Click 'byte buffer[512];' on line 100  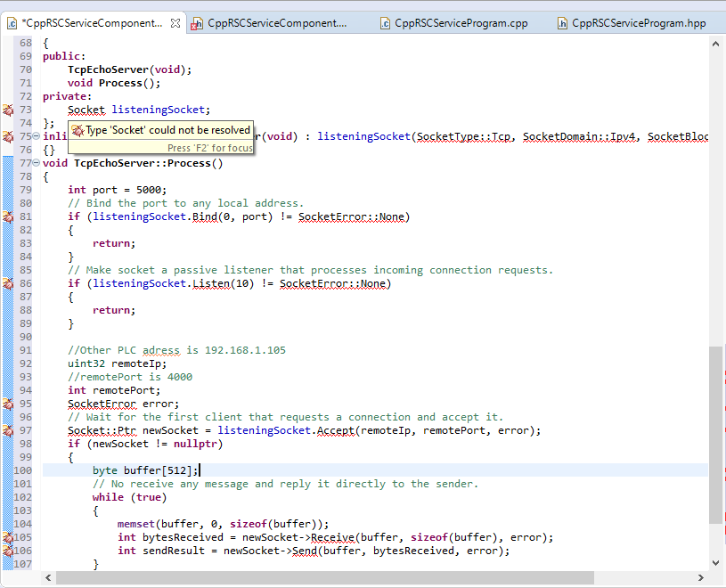(145, 471)
